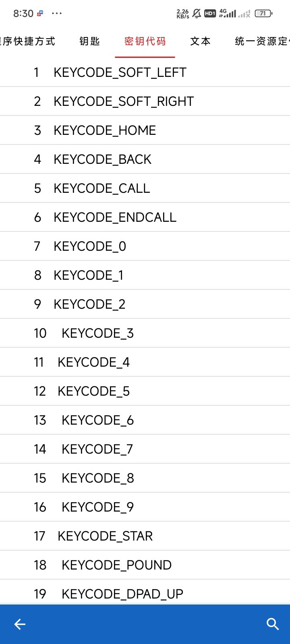Tap the KEYCODE_CALL row
Viewport: 290px width, 644px height.
101,188
